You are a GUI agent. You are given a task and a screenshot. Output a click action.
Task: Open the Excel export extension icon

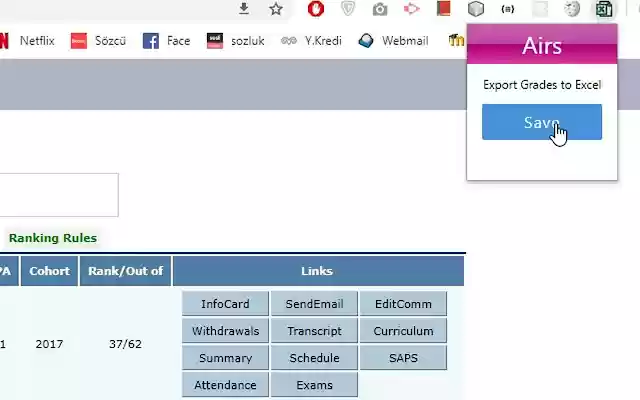[604, 9]
